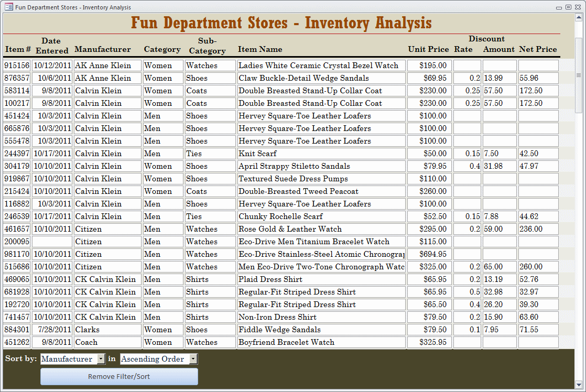586x392 pixels.
Task: Click the 260.00 net price cell
Action: click(x=538, y=267)
